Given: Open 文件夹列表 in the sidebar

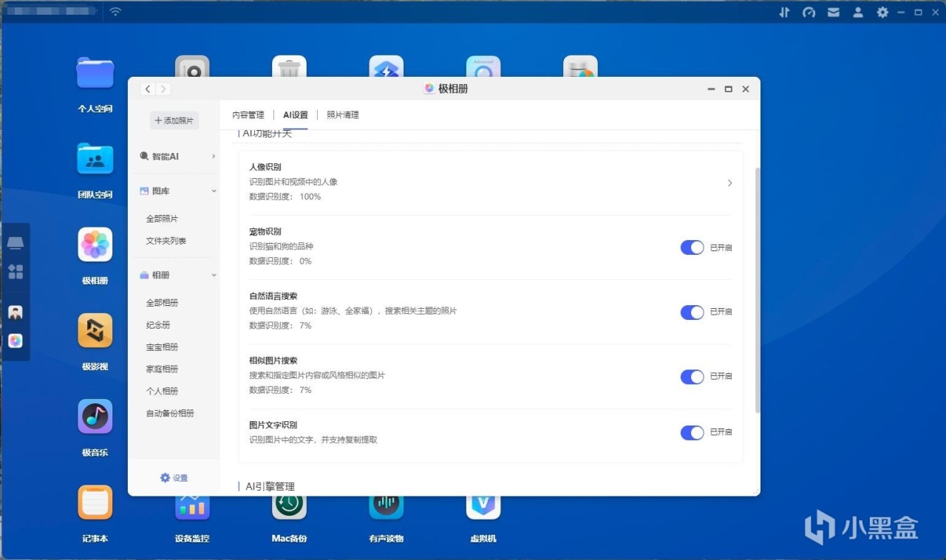Looking at the screenshot, I should click(166, 241).
